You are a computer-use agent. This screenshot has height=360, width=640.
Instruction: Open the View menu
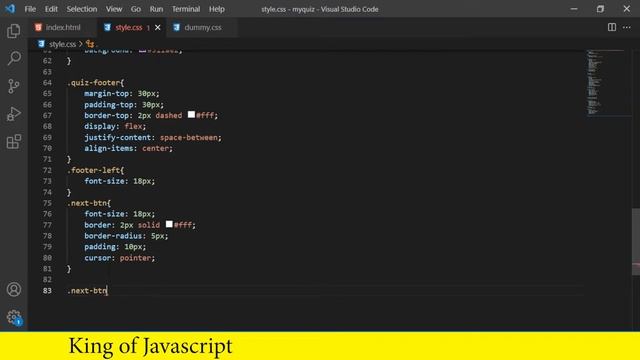[114, 9]
